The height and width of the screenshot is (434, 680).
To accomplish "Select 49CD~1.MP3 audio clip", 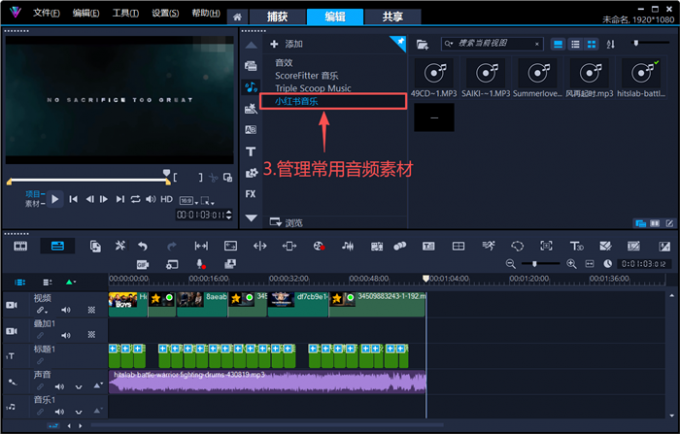I will 434,78.
